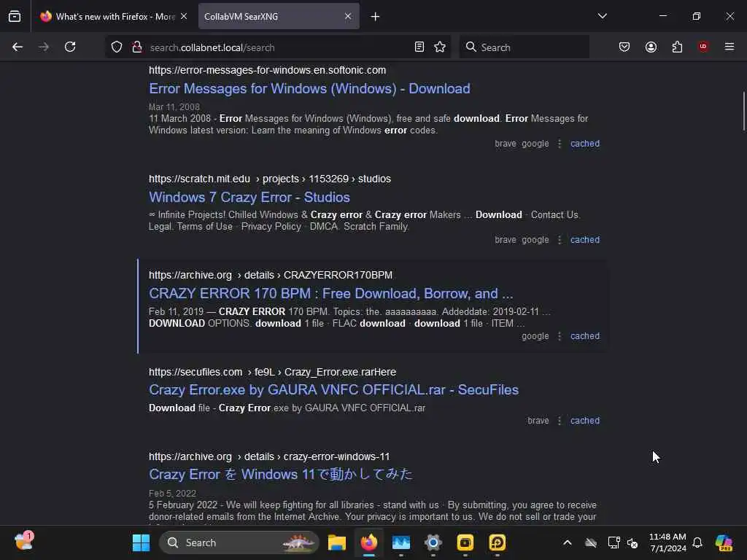Open uBlock Origin extension icon
This screenshot has height=560, width=747.
[x=703, y=47]
